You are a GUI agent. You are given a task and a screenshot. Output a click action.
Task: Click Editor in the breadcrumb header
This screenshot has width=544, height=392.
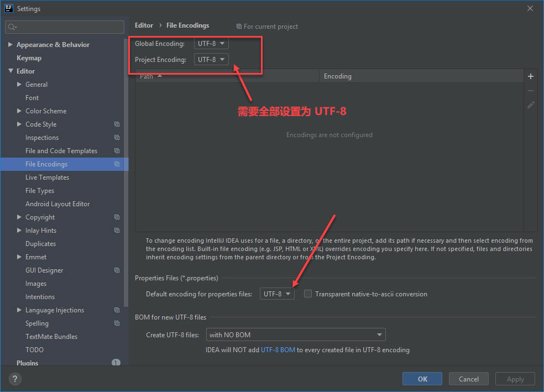pyautogui.click(x=144, y=25)
